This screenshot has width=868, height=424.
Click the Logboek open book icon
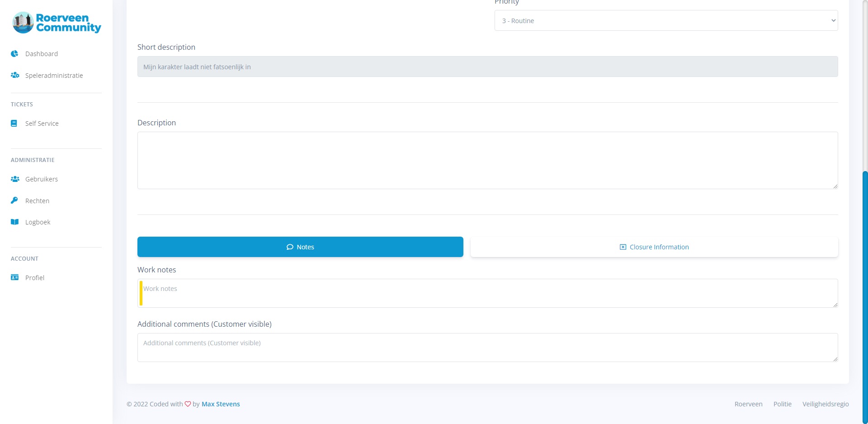click(14, 222)
